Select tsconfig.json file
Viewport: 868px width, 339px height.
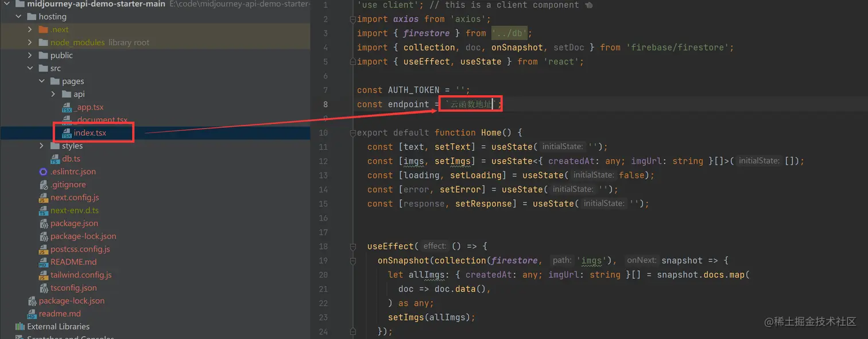pyautogui.click(x=73, y=288)
